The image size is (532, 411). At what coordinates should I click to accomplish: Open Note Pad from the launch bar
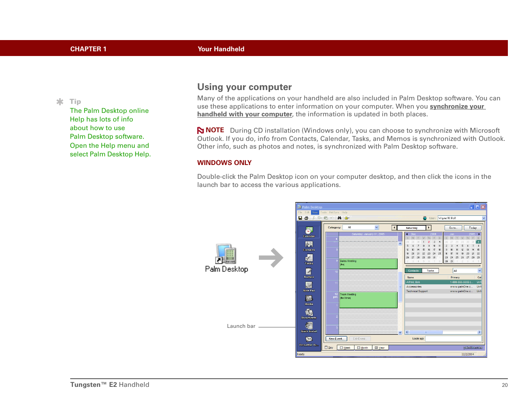[x=309, y=286]
